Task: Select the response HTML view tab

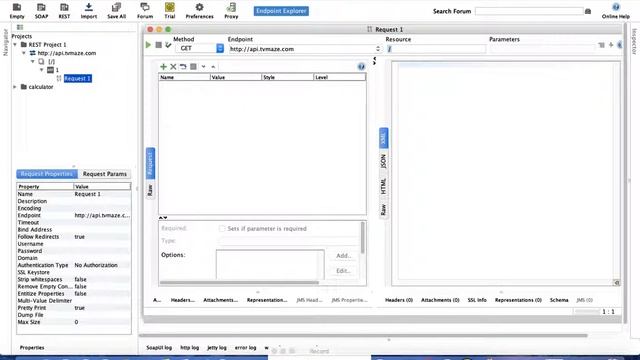Action: coord(383,186)
